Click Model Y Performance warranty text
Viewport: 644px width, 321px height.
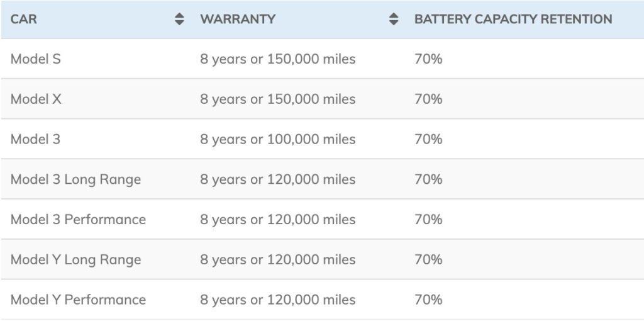277,300
